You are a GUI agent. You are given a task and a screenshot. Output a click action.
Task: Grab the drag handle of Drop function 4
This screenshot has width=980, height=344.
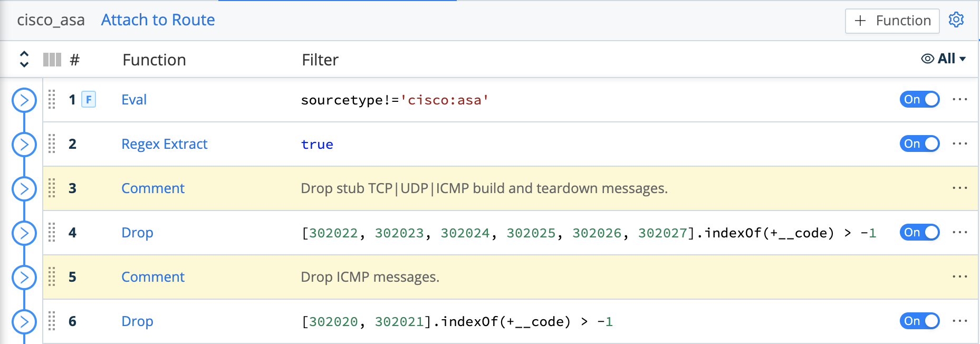52,233
